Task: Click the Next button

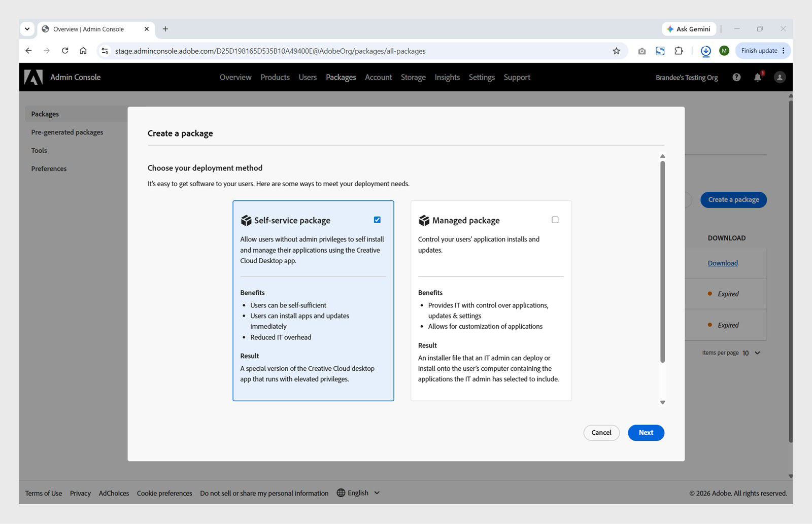Action: point(646,433)
